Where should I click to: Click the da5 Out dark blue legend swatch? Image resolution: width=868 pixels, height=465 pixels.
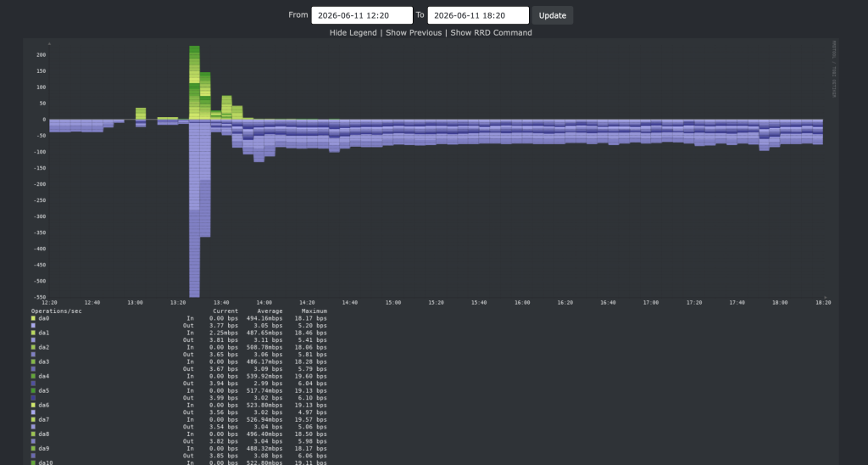pos(33,398)
